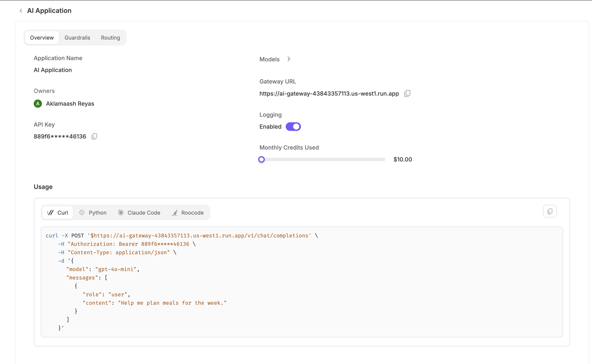Switch to the Overview tab
The image size is (592, 364).
[42, 38]
